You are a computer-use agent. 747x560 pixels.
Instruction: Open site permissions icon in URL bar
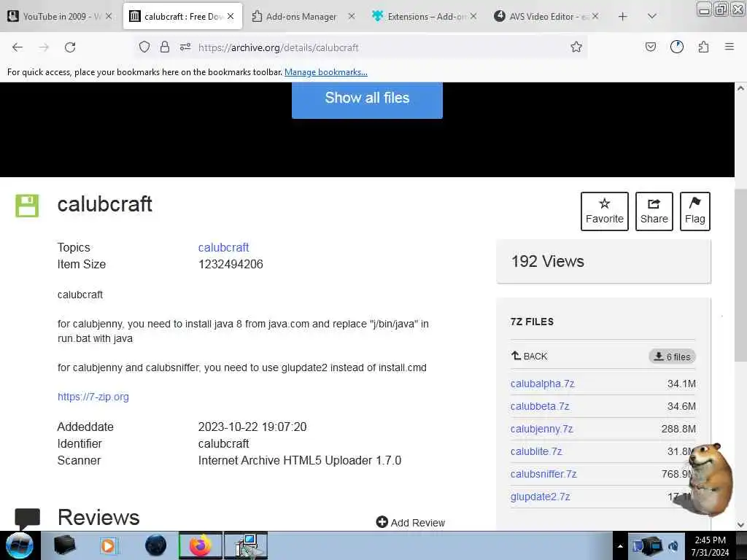(x=185, y=47)
